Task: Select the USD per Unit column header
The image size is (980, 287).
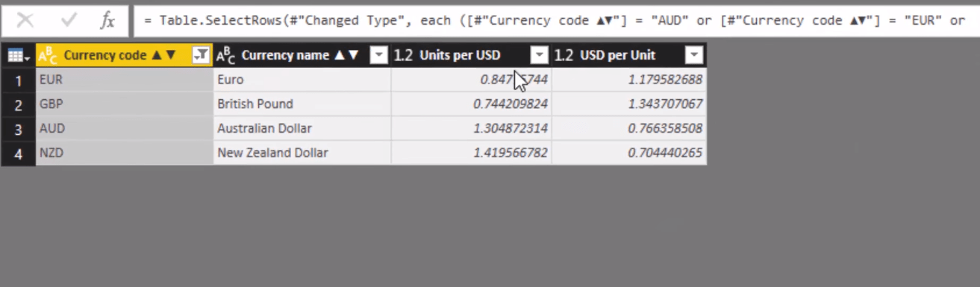Action: (629, 55)
